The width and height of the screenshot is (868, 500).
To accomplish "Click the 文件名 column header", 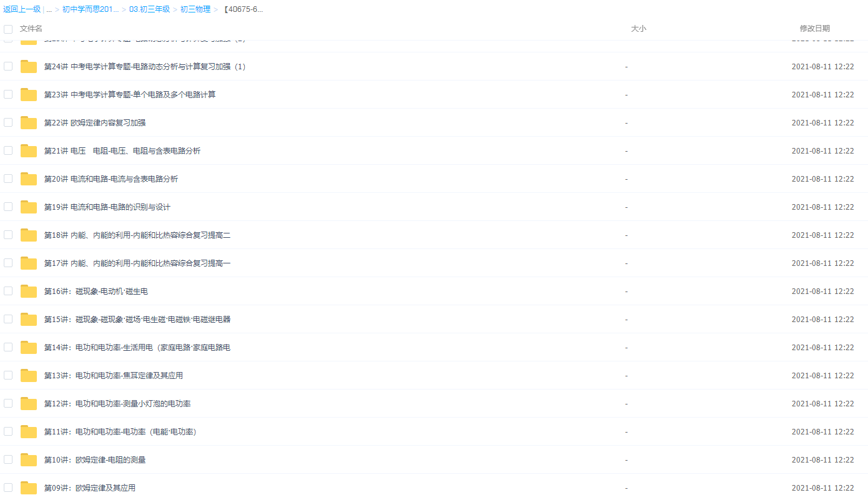I will pyautogui.click(x=30, y=28).
